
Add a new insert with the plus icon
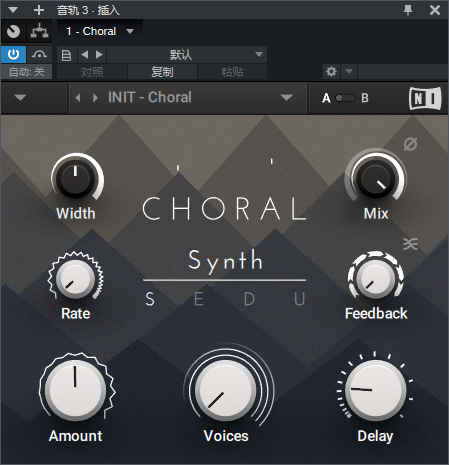coord(39,10)
